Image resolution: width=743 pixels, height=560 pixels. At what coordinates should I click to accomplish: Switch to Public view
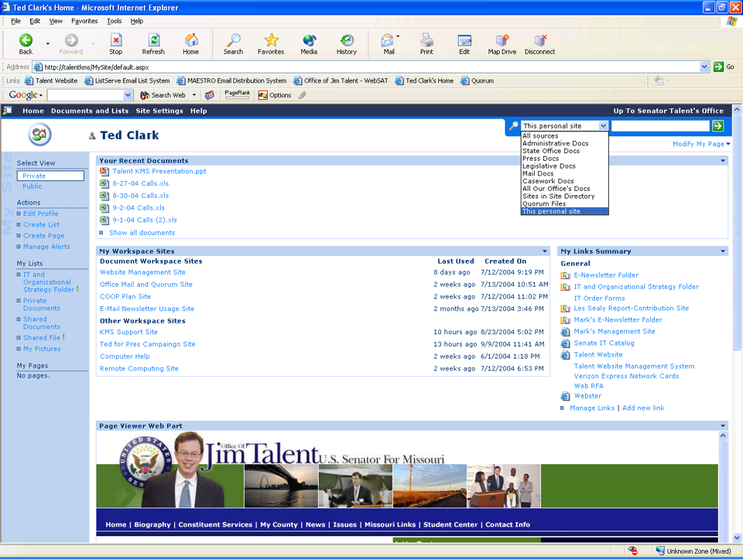(x=33, y=186)
